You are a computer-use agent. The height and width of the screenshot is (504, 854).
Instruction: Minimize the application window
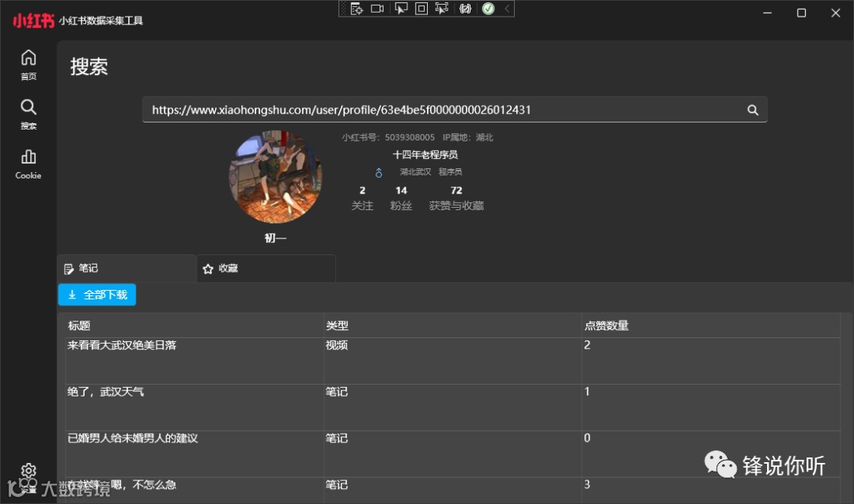tap(767, 13)
